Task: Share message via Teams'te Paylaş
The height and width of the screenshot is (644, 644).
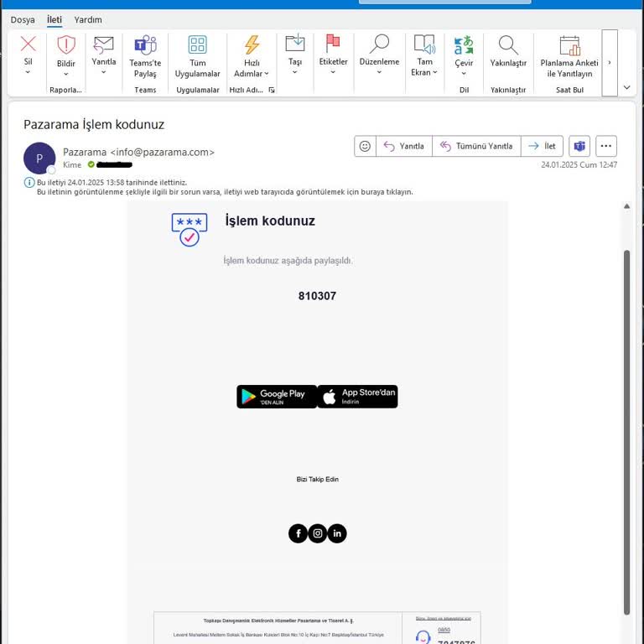Action: coord(145,57)
